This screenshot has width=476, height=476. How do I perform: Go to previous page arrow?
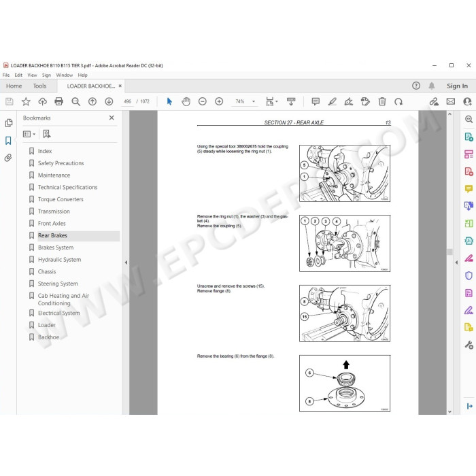coord(92,101)
